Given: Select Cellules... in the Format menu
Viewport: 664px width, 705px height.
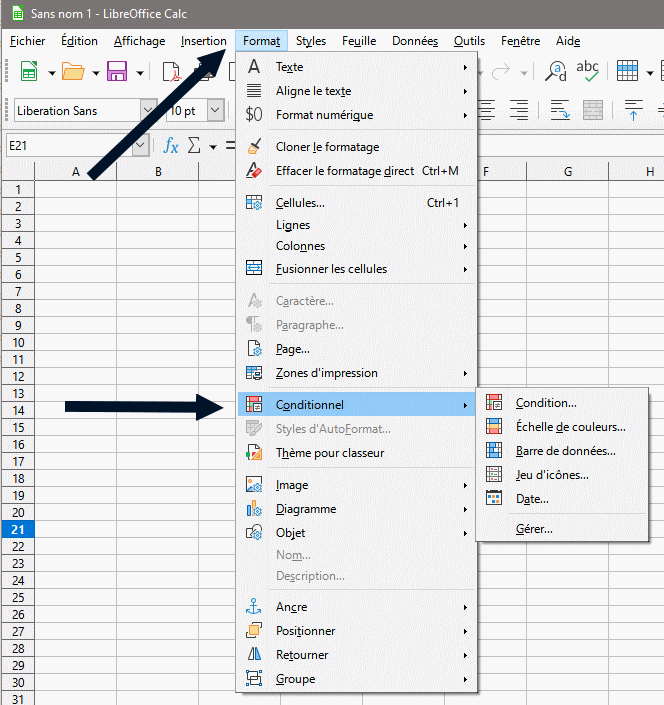Looking at the screenshot, I should click(300, 203).
